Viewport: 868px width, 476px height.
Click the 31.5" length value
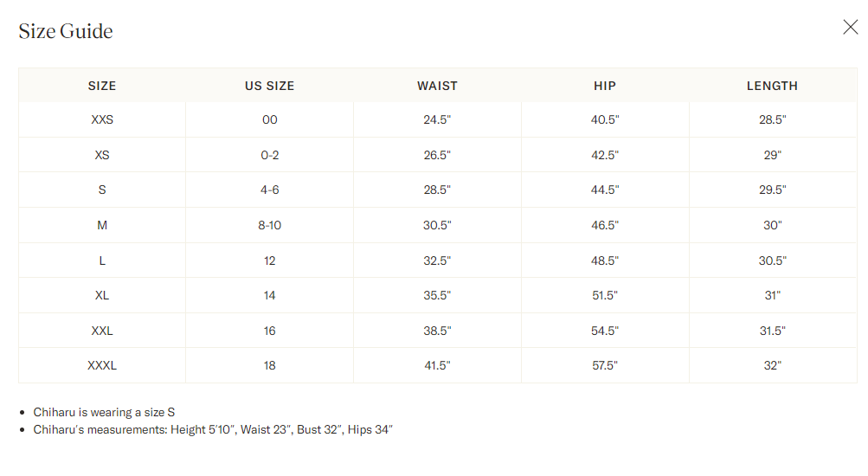point(772,331)
